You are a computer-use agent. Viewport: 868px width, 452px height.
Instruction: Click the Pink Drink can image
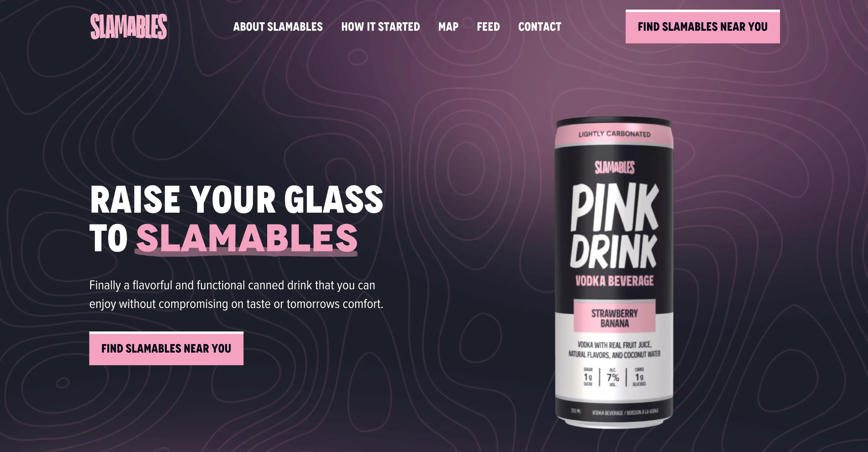tap(614, 273)
